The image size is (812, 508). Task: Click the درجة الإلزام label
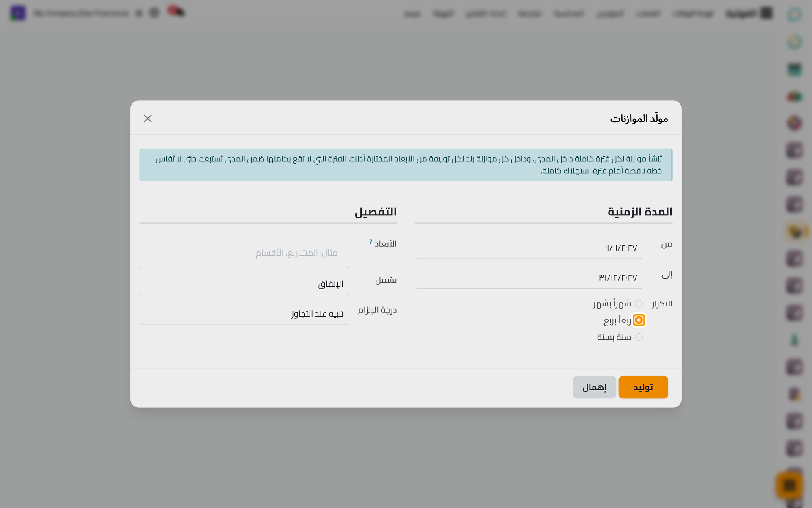[x=377, y=310]
